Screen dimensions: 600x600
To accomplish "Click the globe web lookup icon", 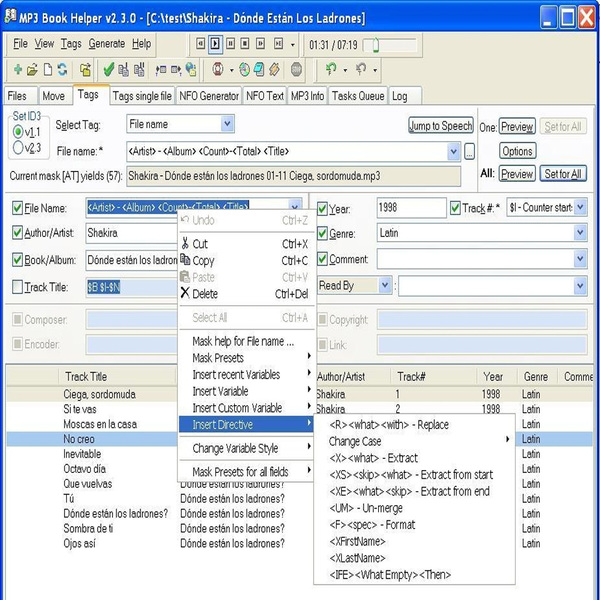I will 191,69.
